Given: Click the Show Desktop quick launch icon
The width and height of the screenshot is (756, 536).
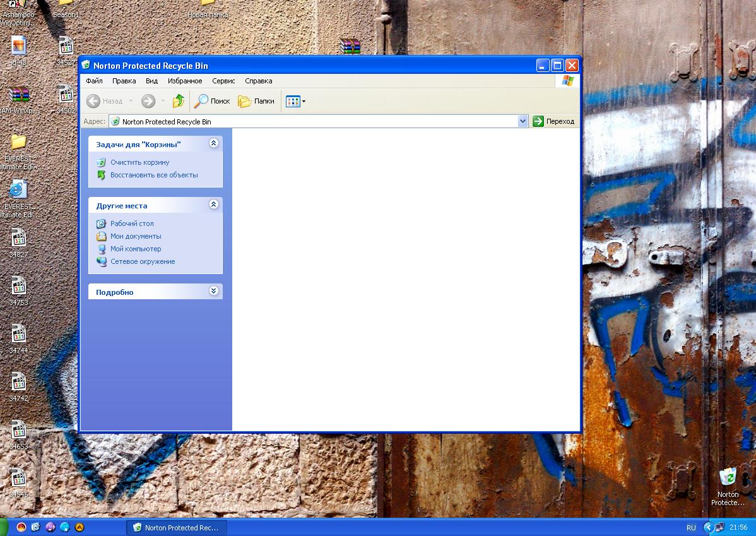Looking at the screenshot, I should coord(36,527).
